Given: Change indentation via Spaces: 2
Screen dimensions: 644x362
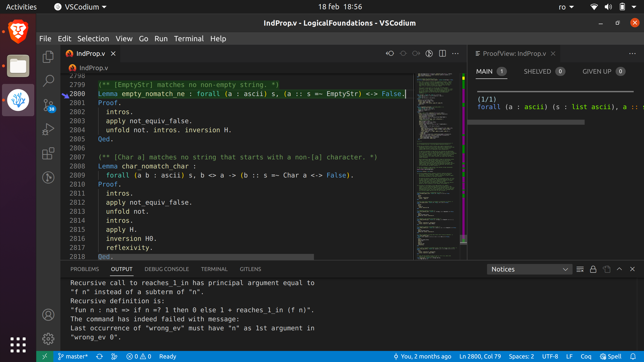Looking at the screenshot, I should click(x=521, y=356).
